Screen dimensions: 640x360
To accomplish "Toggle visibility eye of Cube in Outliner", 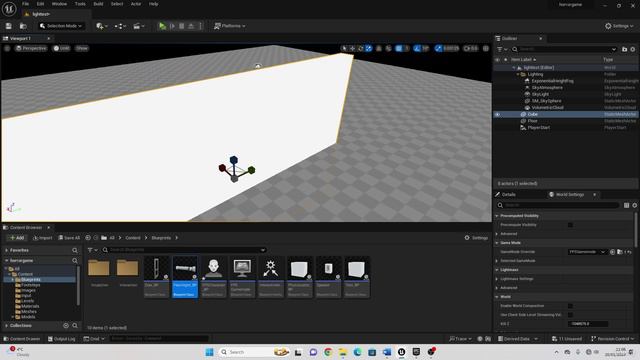I will 498,115.
